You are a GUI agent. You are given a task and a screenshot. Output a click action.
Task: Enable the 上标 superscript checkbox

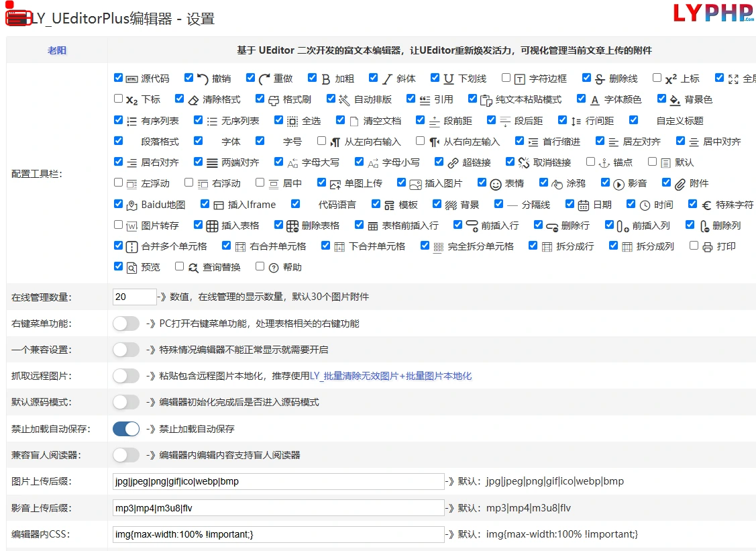tap(657, 77)
